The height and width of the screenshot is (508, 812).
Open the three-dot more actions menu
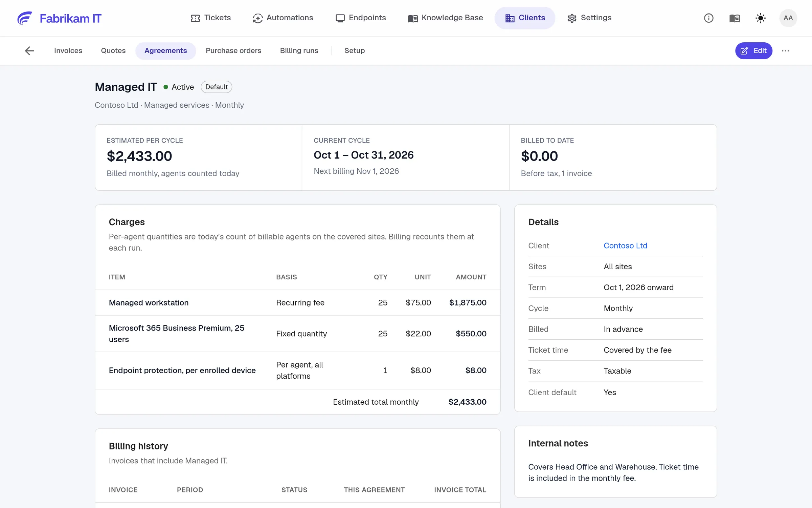click(x=785, y=51)
